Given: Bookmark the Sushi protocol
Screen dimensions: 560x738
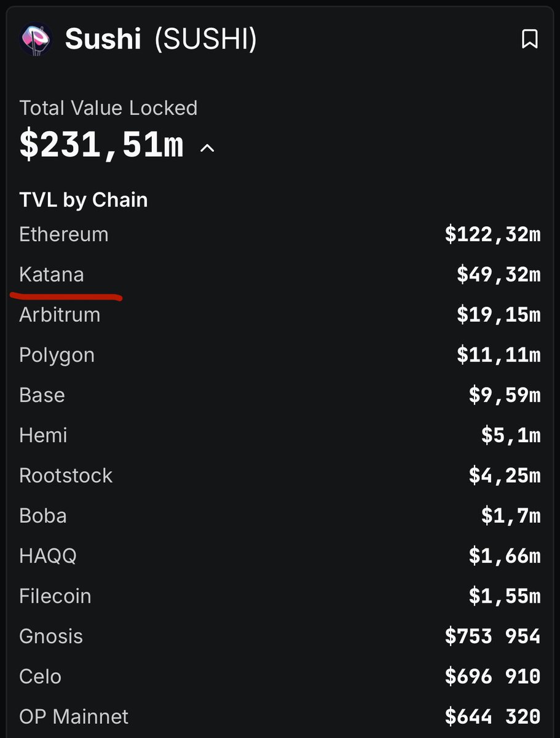Looking at the screenshot, I should coord(529,39).
